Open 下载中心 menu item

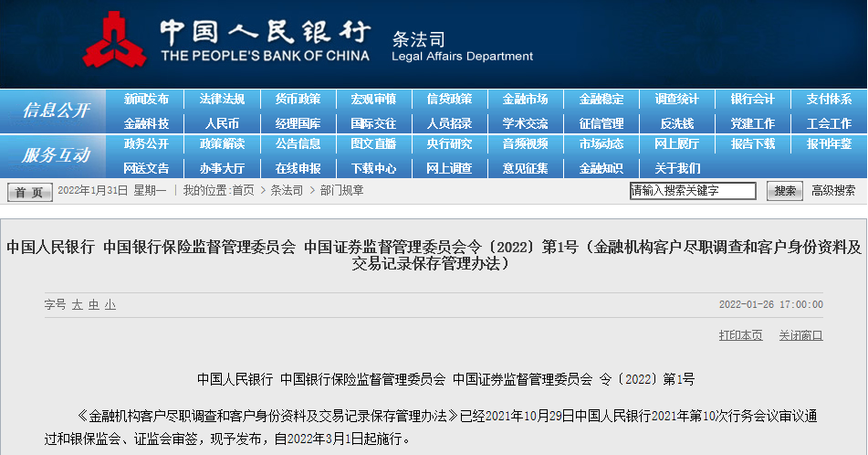(373, 168)
